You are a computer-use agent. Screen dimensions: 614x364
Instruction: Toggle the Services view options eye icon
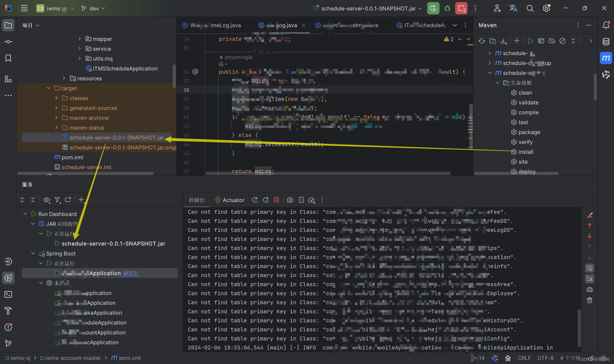(47, 200)
